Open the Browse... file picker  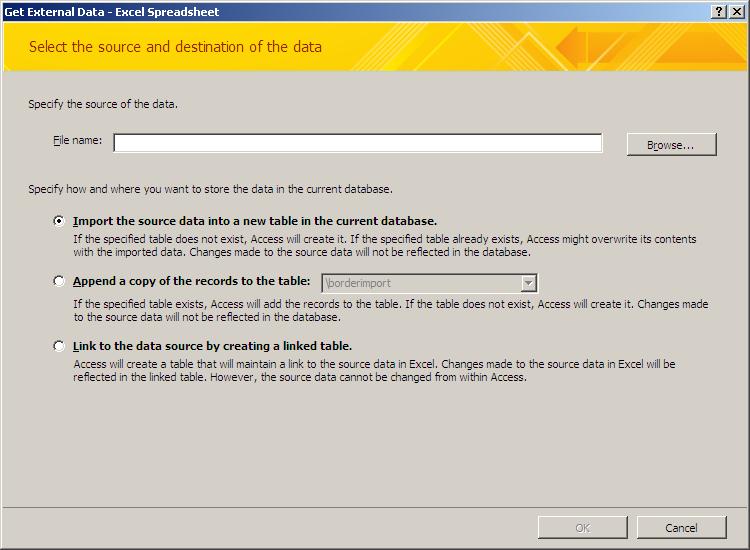672,144
